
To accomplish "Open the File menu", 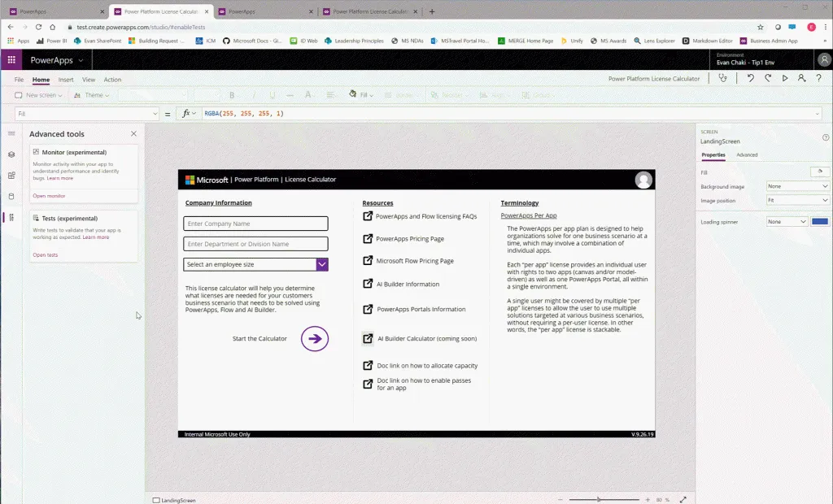I will [x=20, y=80].
